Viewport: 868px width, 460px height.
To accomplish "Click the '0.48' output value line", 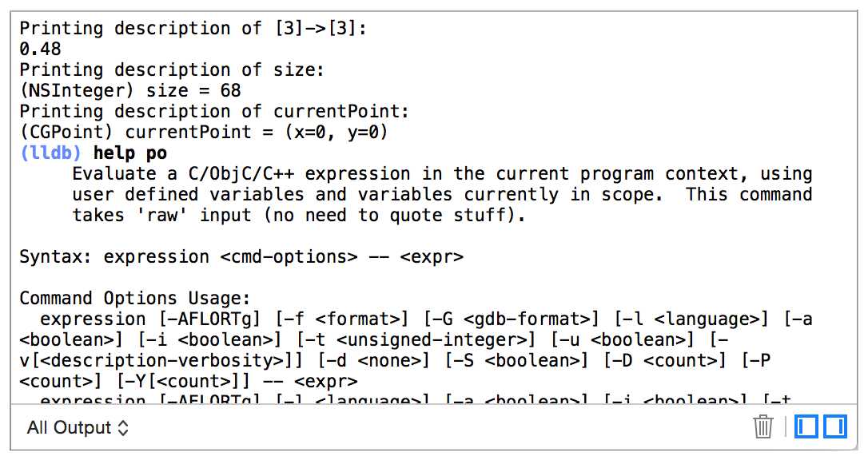I will [41, 50].
